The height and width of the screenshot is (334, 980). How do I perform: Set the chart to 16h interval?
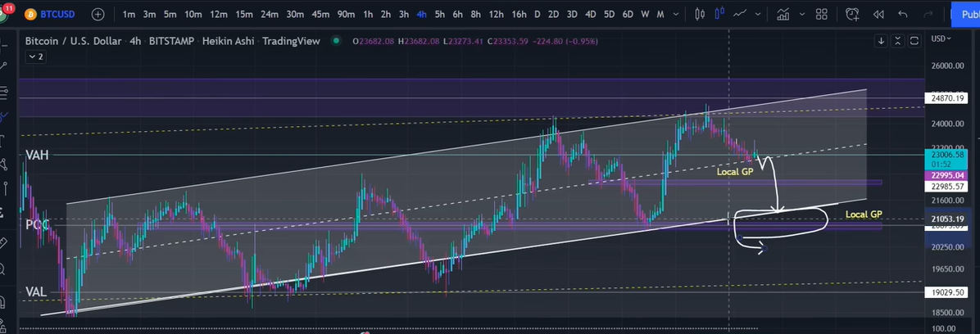[x=519, y=14]
